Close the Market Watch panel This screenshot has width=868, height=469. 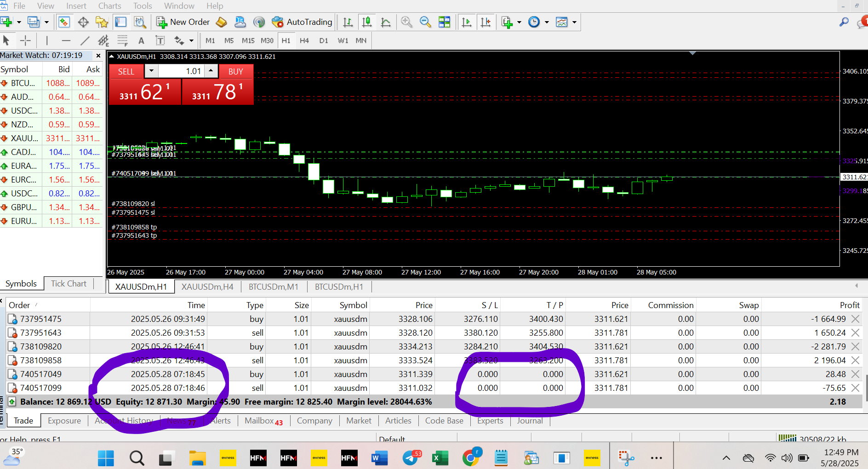(98, 56)
